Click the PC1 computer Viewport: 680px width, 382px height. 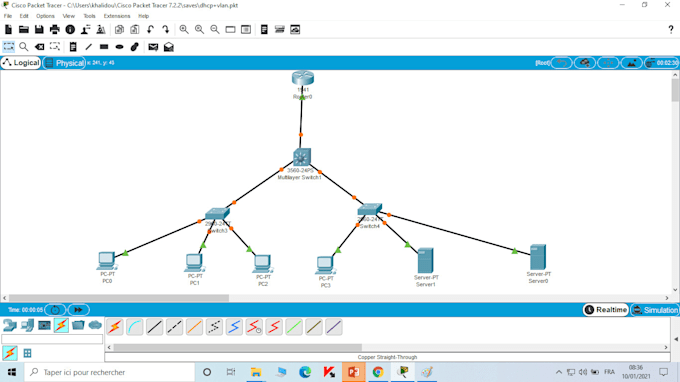click(x=194, y=263)
